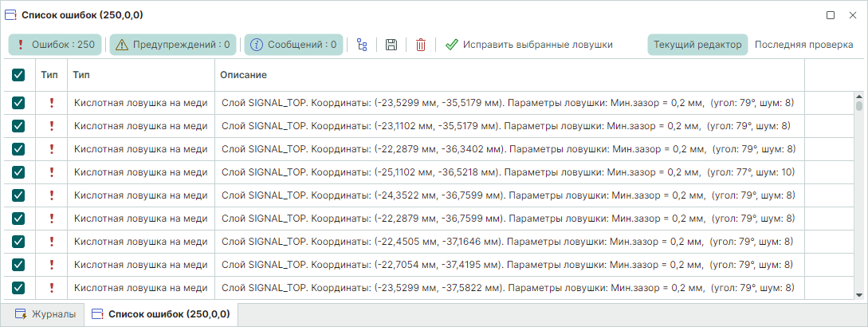Close the Список ошибок panel

click(853, 15)
